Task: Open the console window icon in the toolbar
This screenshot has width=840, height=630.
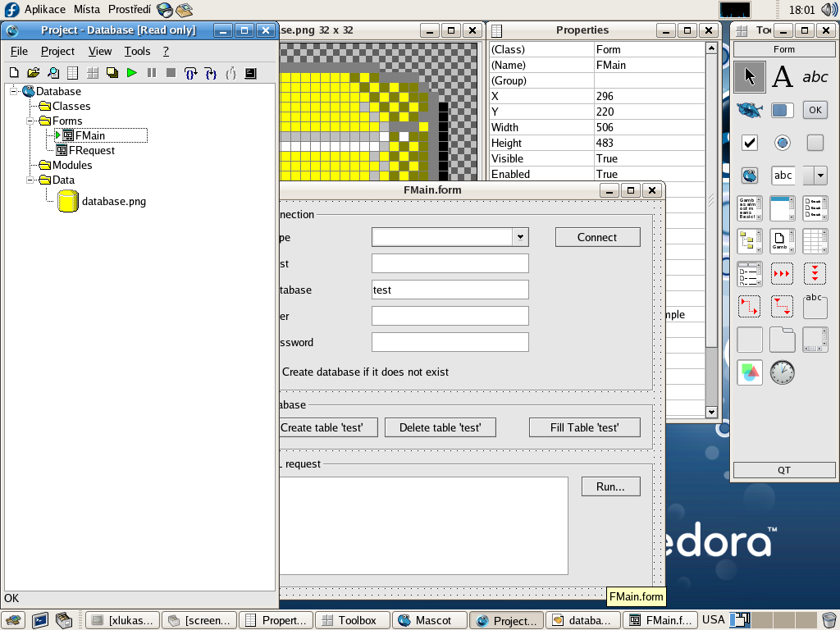Action: [x=249, y=73]
